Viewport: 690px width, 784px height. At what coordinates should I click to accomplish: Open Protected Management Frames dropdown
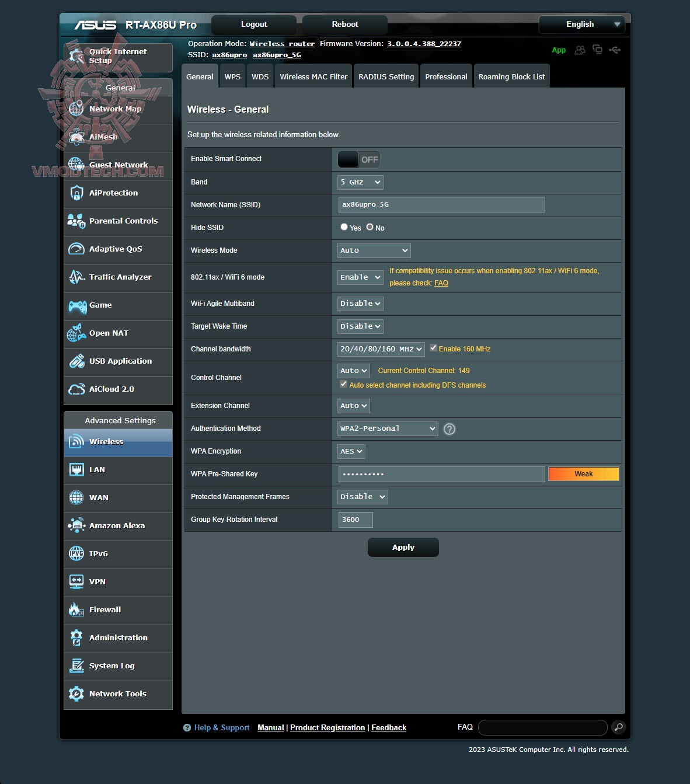click(x=363, y=497)
